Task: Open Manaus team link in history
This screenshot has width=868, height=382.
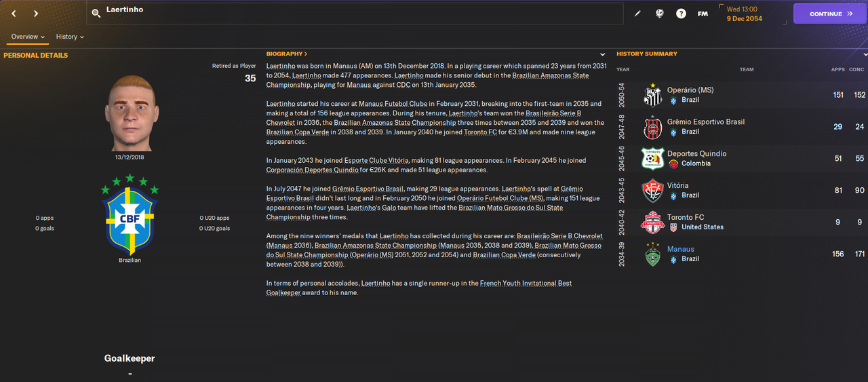Action: 681,249
